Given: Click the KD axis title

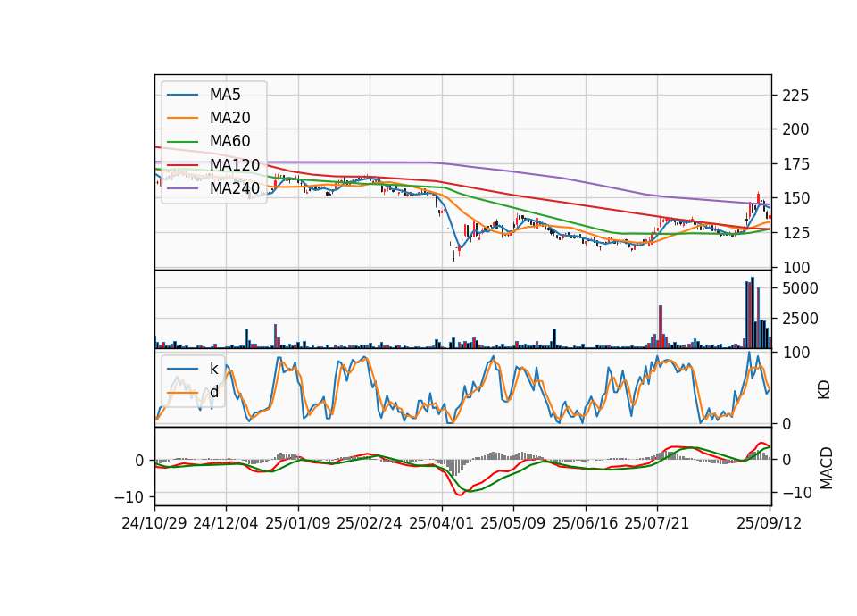Looking at the screenshot, I should click(x=824, y=390).
